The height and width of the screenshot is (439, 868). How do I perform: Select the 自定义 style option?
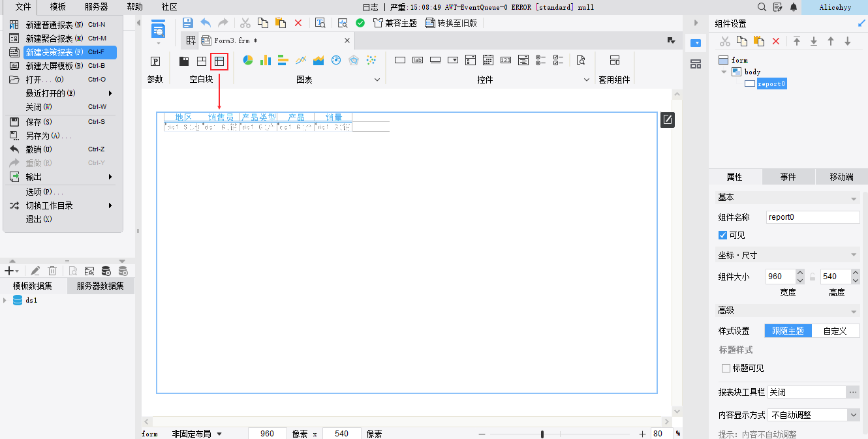click(x=835, y=331)
